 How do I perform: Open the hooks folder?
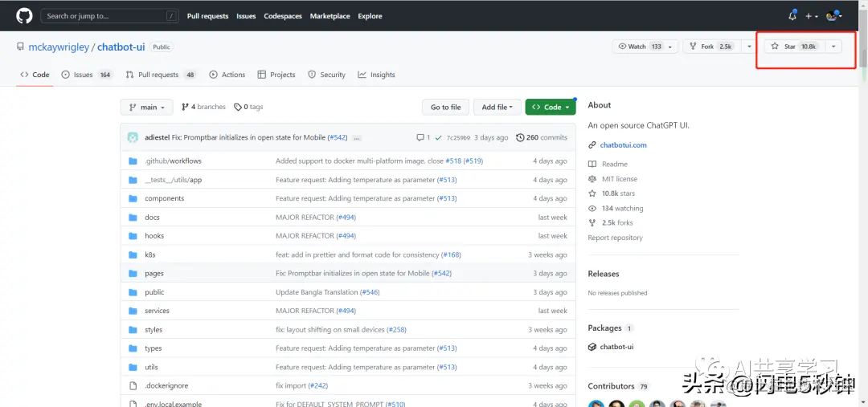[x=154, y=235]
